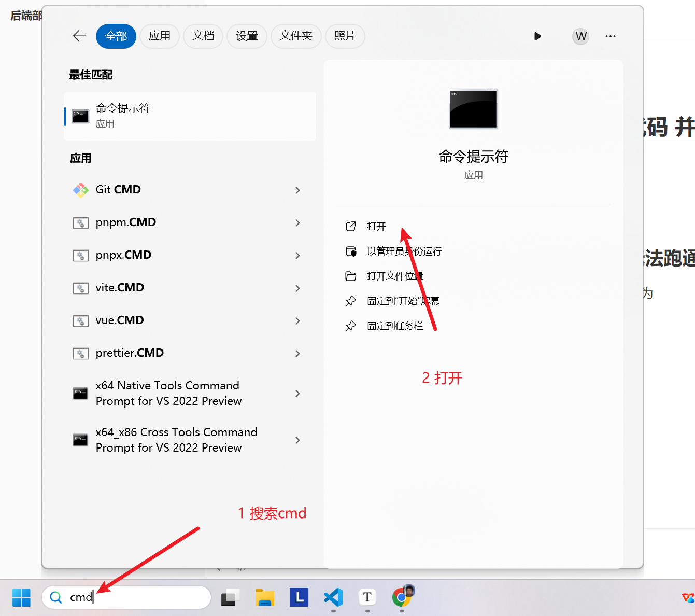This screenshot has height=616, width=695.
Task: Open Visual Studio Code from the taskbar
Action: pos(333,597)
